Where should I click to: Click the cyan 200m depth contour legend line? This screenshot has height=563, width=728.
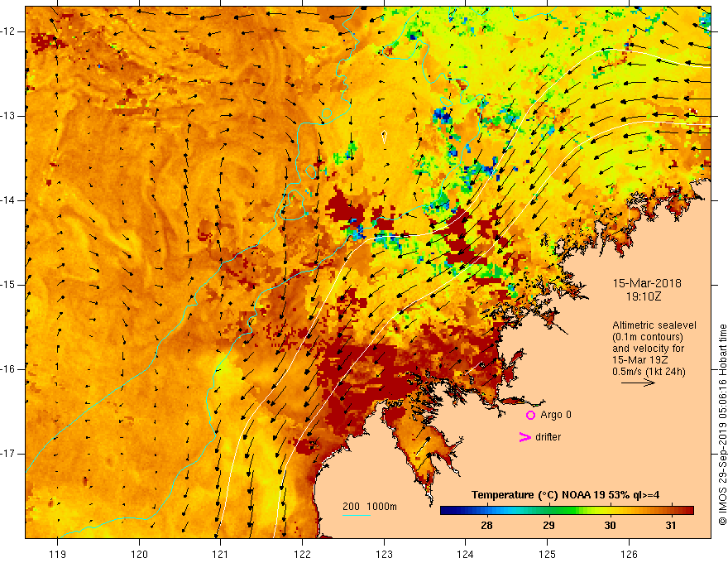[x=356, y=515]
